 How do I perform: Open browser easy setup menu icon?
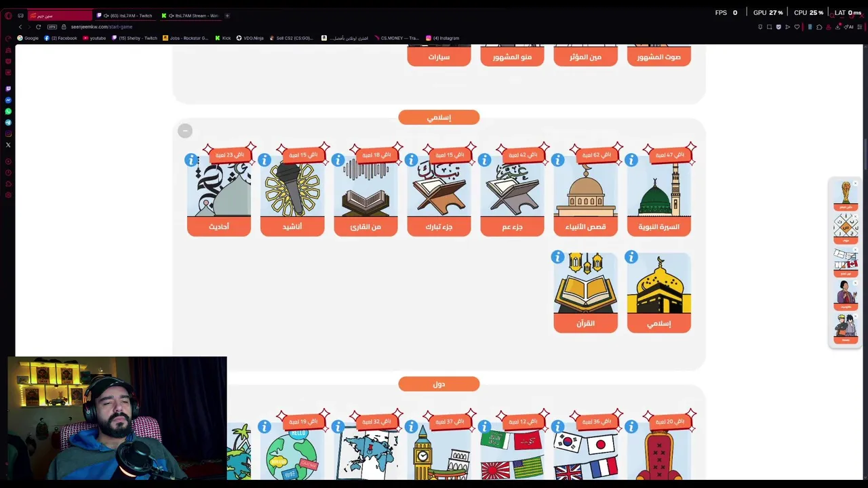coord(859,26)
